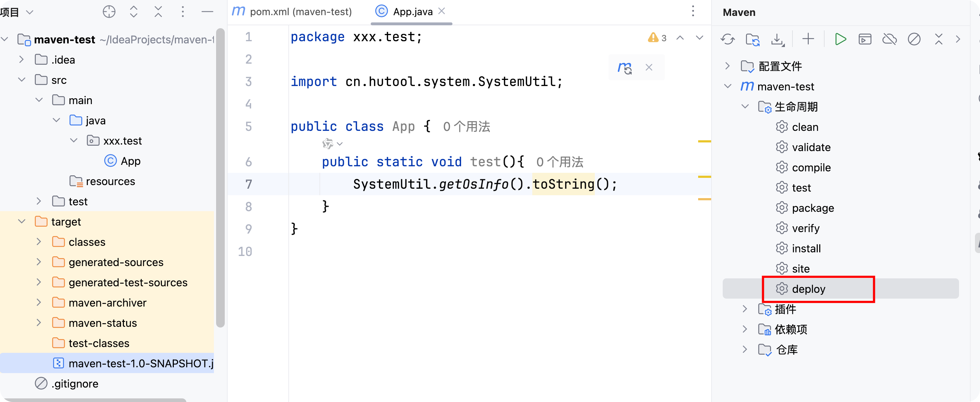This screenshot has height=402, width=980.
Task: Add a Maven project with plus icon
Action: point(808,39)
